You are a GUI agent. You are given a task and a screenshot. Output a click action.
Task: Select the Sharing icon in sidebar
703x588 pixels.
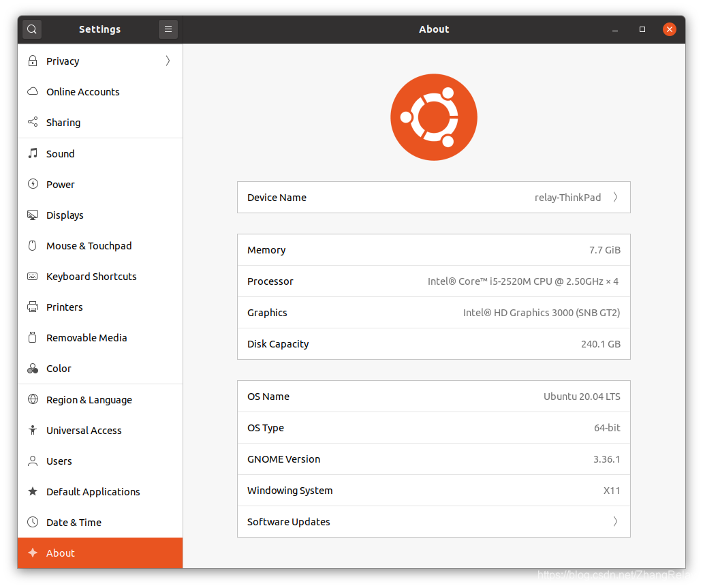tap(32, 122)
